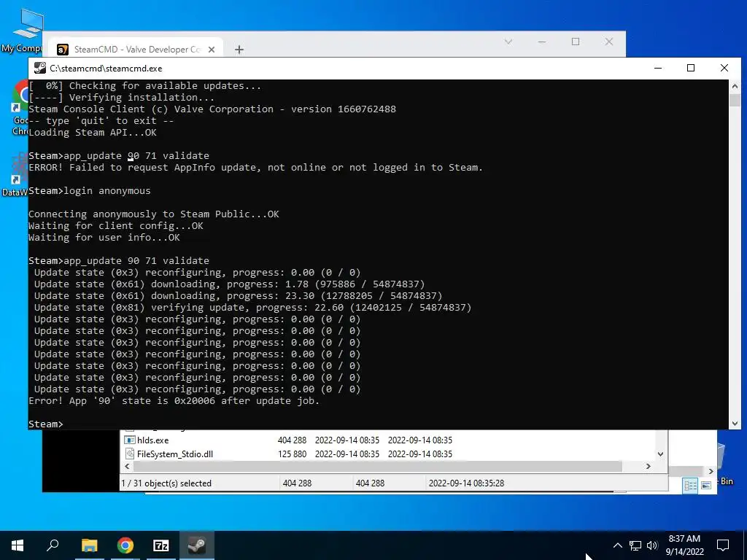Open volume control in system tray
Viewport: 747px width, 560px height.
(652, 545)
